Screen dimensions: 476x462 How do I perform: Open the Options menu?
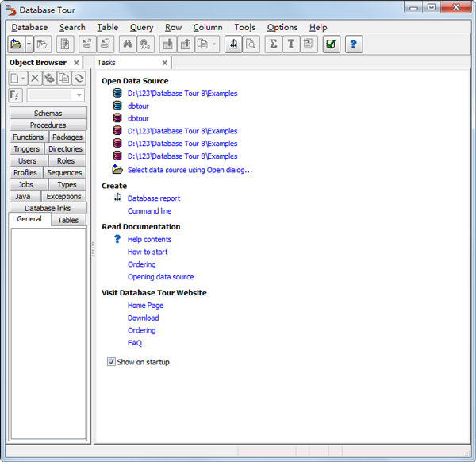(282, 27)
